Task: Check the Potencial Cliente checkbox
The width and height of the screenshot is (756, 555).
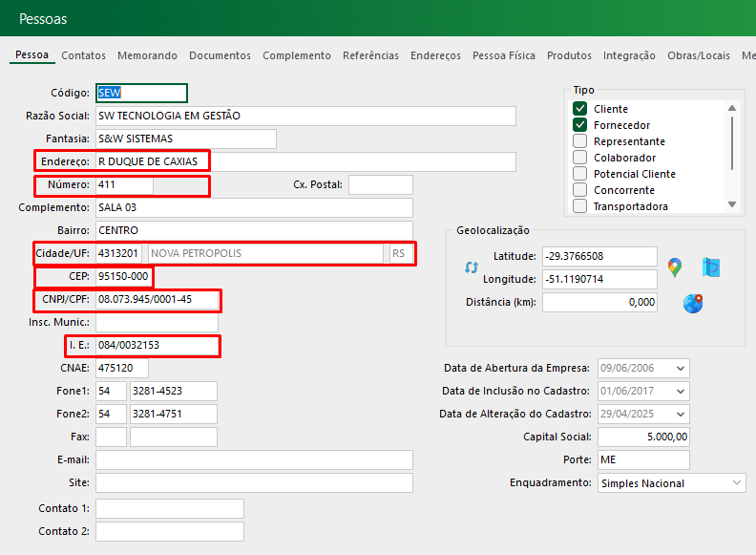Action: pos(579,174)
